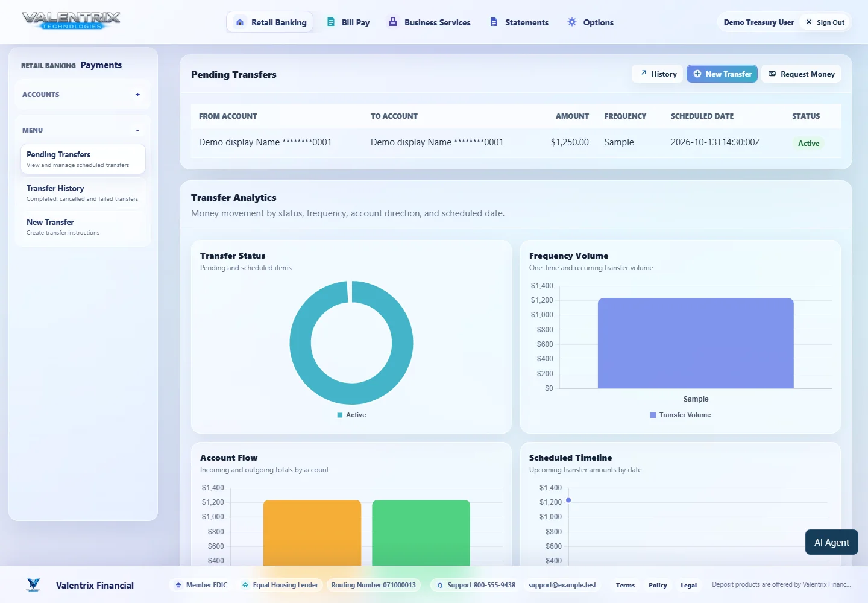Open the AI Agent chat
The image size is (868, 603).
(832, 542)
